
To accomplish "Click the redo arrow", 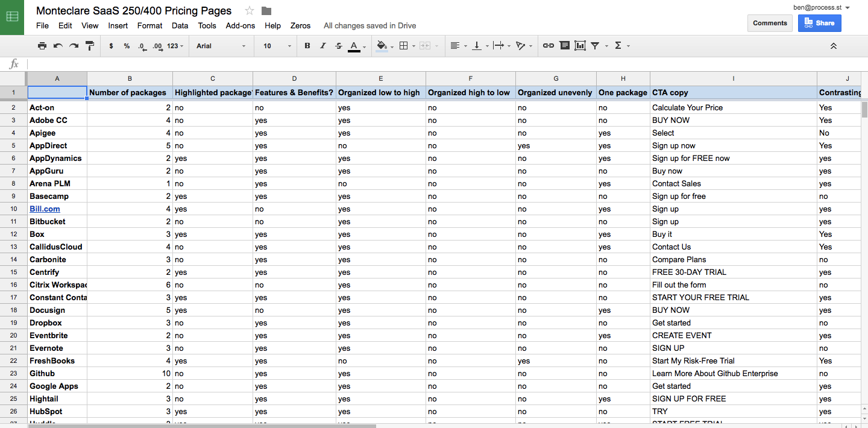I will click(74, 46).
